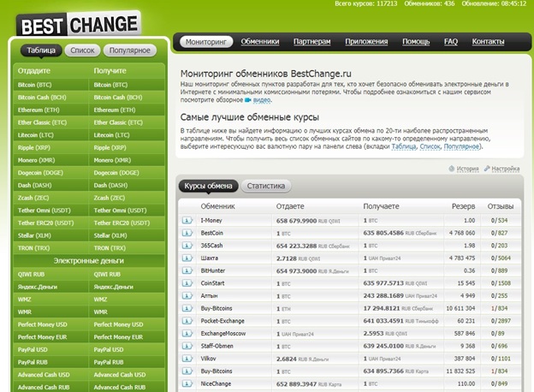Go to Приложения in navigation
The height and width of the screenshot is (392, 534).
[366, 42]
